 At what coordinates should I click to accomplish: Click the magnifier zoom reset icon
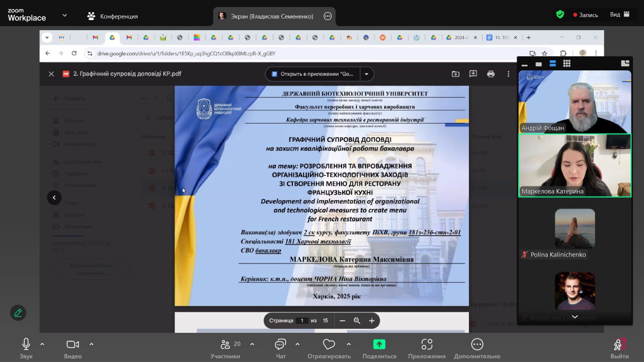[357, 320]
